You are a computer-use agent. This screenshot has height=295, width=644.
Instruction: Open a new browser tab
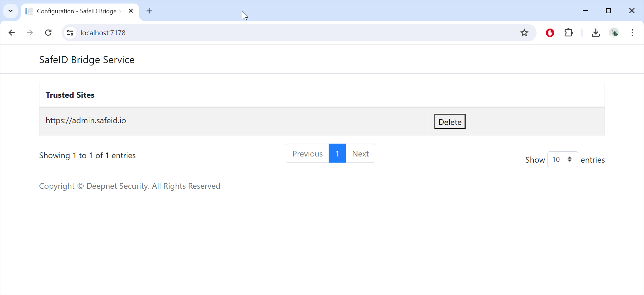pos(149,11)
